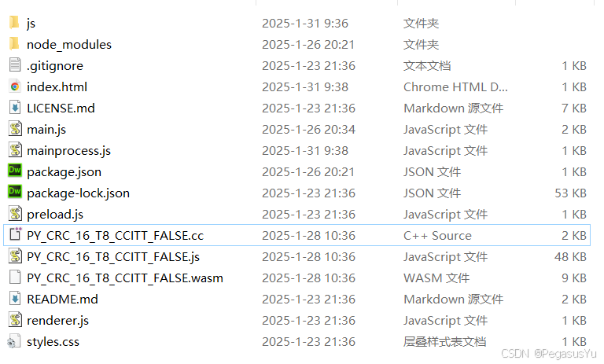
Task: Click the JSON 文件 type of package.json
Action: 432,172
